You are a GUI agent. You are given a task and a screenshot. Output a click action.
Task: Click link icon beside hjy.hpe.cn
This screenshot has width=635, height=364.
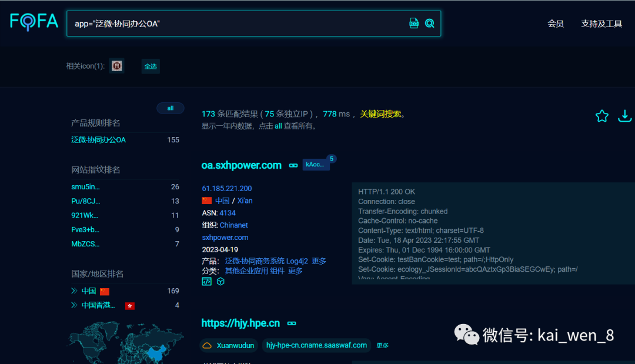[292, 323]
